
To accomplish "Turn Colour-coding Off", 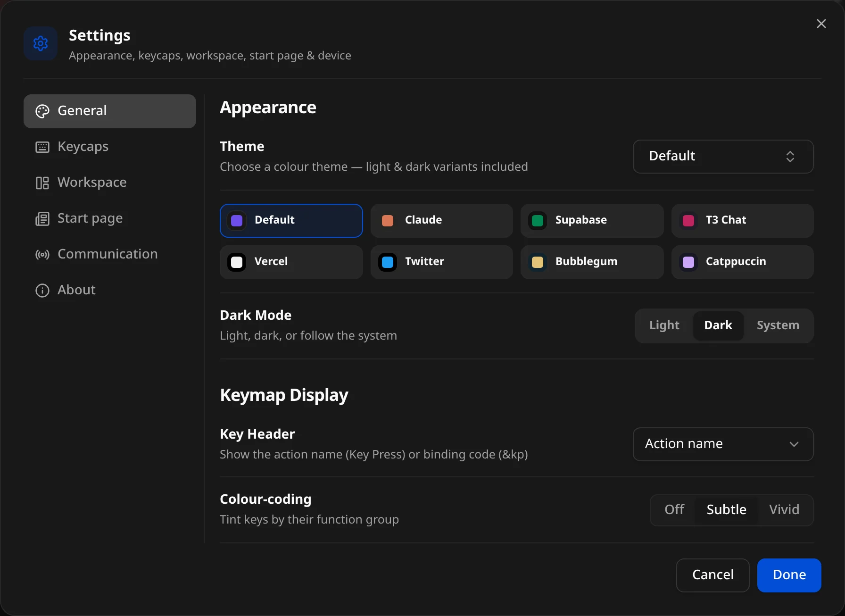I will (674, 510).
